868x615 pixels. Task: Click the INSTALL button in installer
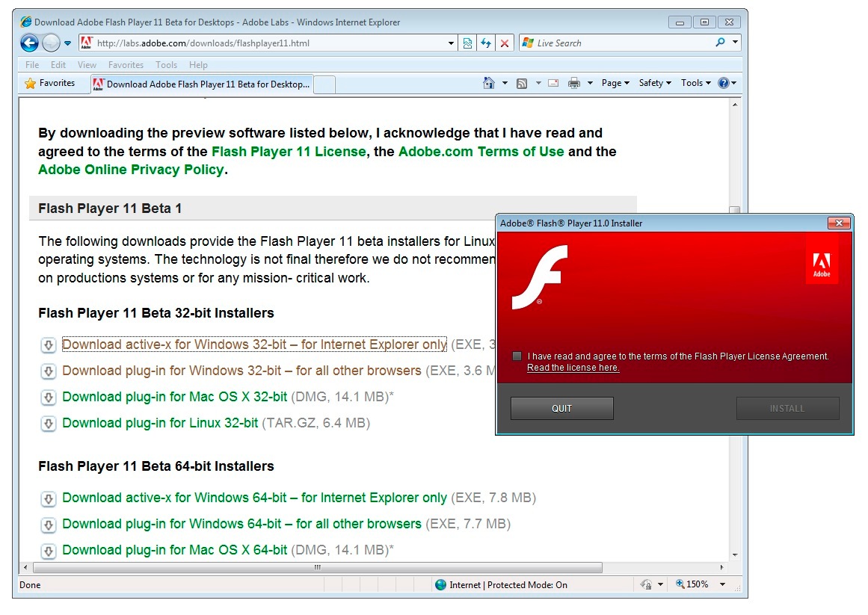788,408
